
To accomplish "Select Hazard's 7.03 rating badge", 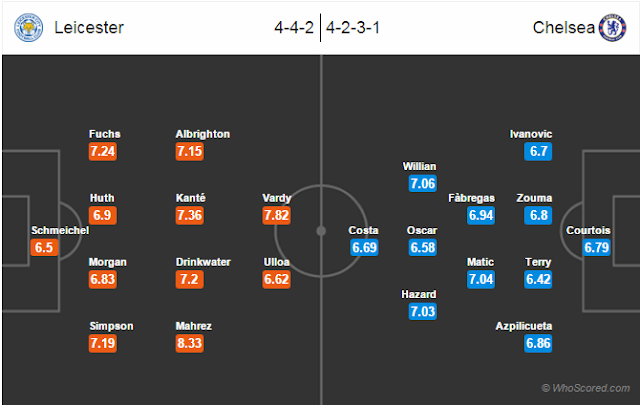I will 423,311.
